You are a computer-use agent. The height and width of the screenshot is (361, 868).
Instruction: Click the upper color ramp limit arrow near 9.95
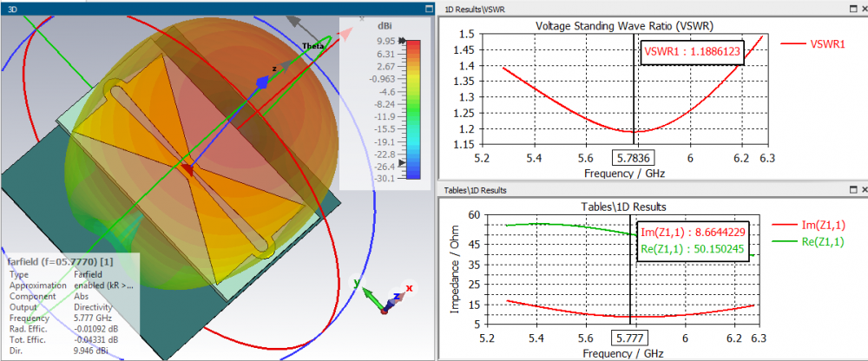point(402,41)
